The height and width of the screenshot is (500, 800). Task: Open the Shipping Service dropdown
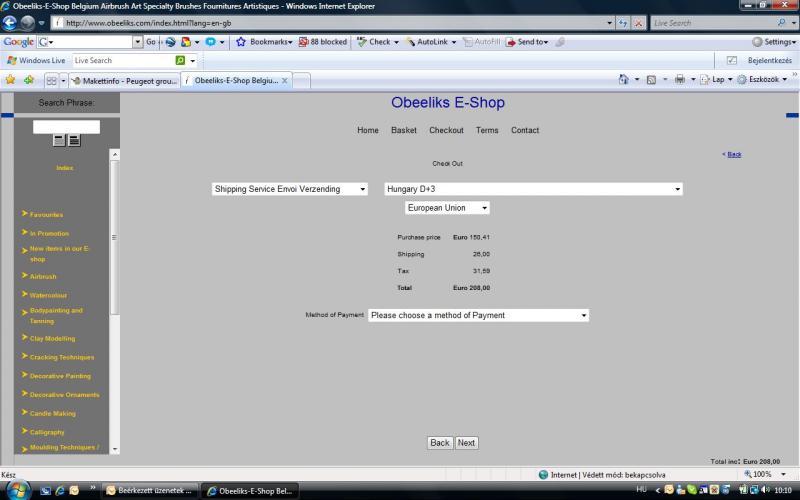coord(290,189)
